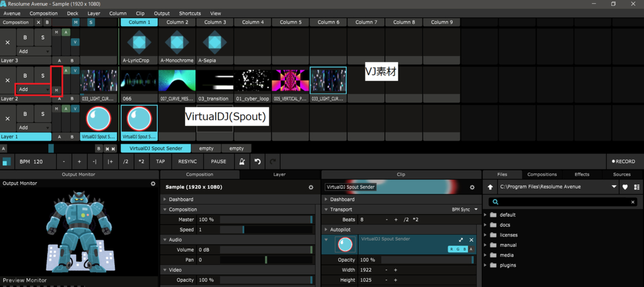Click the RECORD button
Image resolution: width=644 pixels, height=287 pixels.
point(624,161)
